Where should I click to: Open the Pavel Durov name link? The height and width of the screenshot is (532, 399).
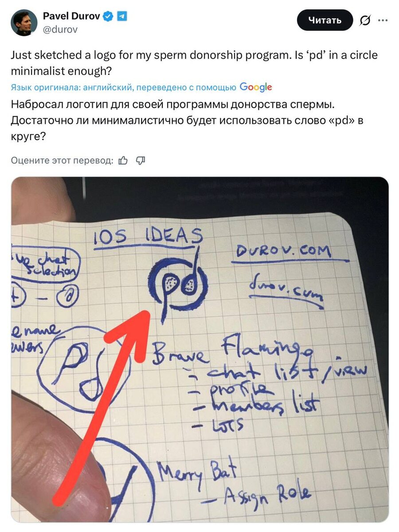coord(71,16)
